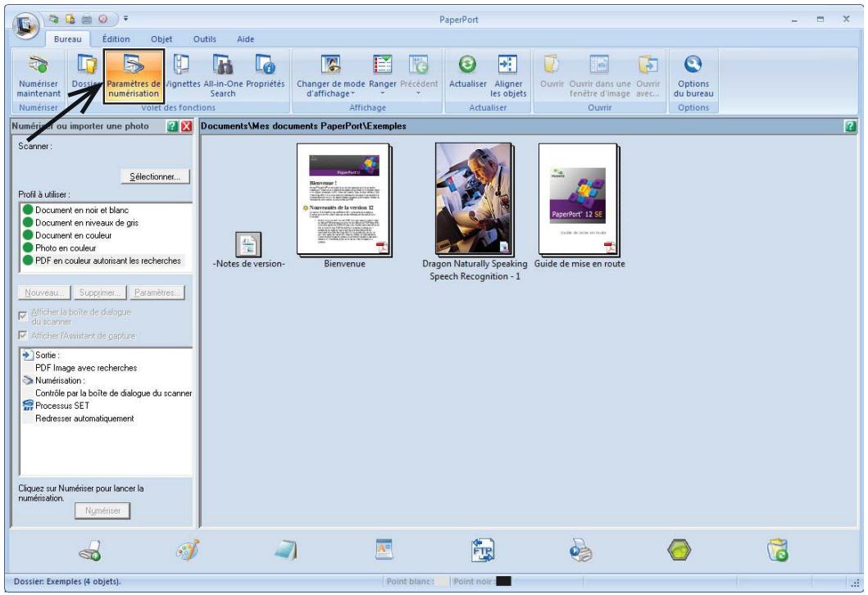Select the Bienvenue document thumbnail
The width and height of the screenshot is (868, 595).
click(x=343, y=199)
